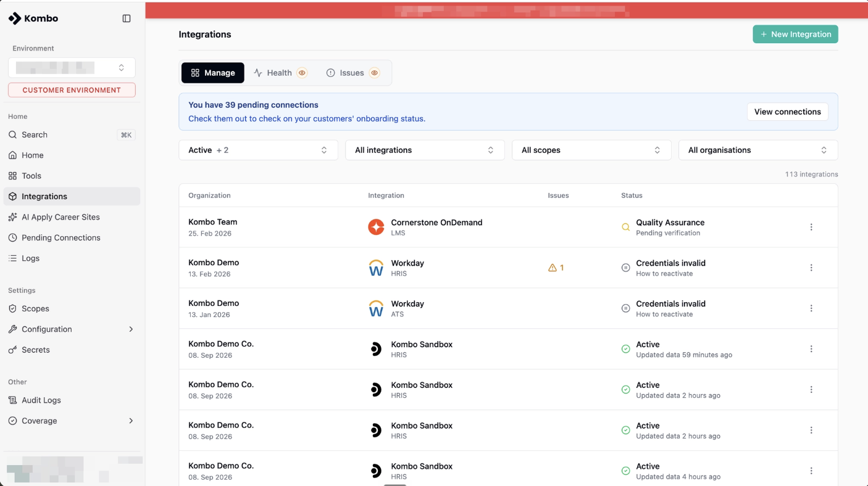The image size is (868, 486).
Task: Open the All scopes filter
Action: point(591,150)
